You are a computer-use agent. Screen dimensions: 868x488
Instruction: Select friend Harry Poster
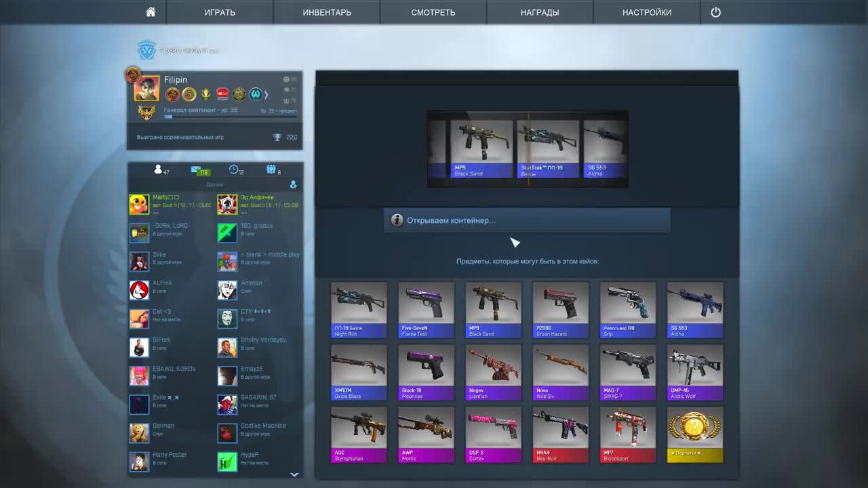[171, 462]
